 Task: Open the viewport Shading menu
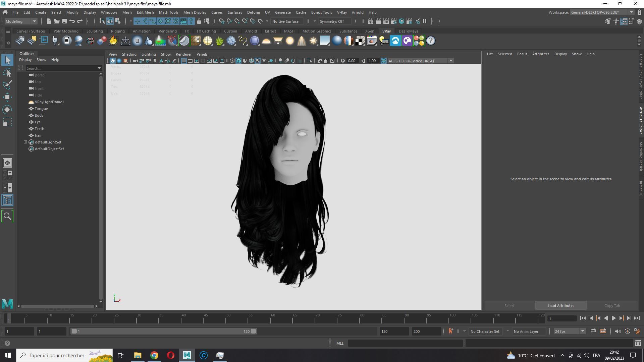click(129, 54)
